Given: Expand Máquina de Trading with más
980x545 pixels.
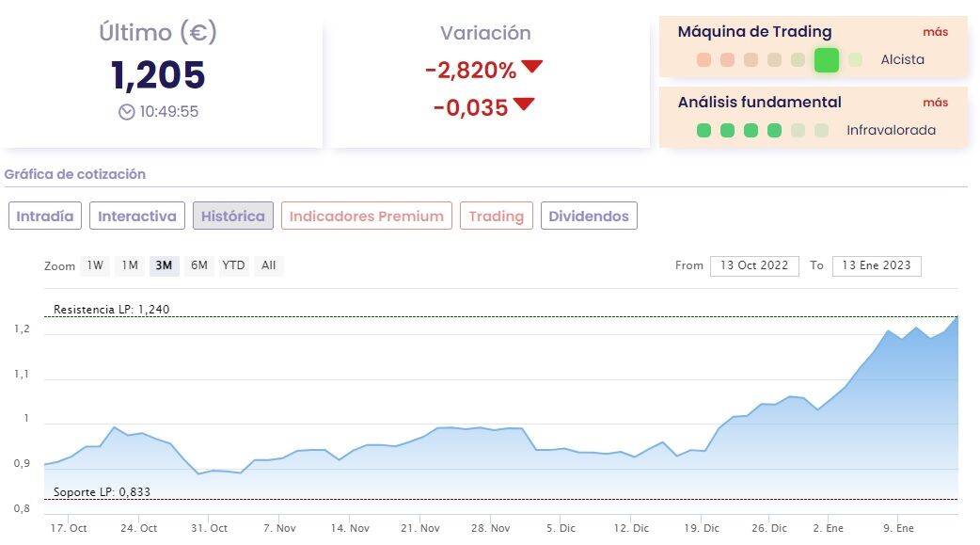Looking at the screenshot, I should (x=935, y=31).
